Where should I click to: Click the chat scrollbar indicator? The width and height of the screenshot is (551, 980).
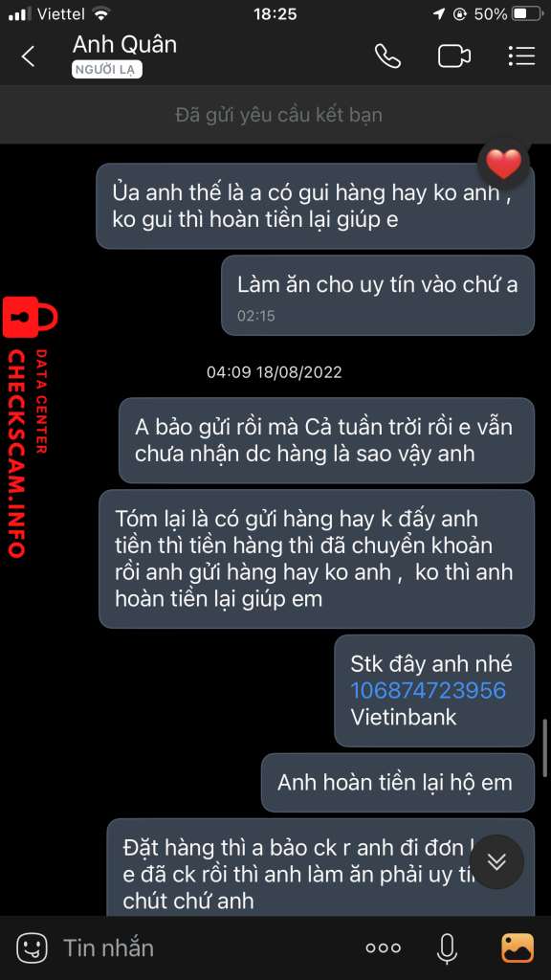point(546,746)
